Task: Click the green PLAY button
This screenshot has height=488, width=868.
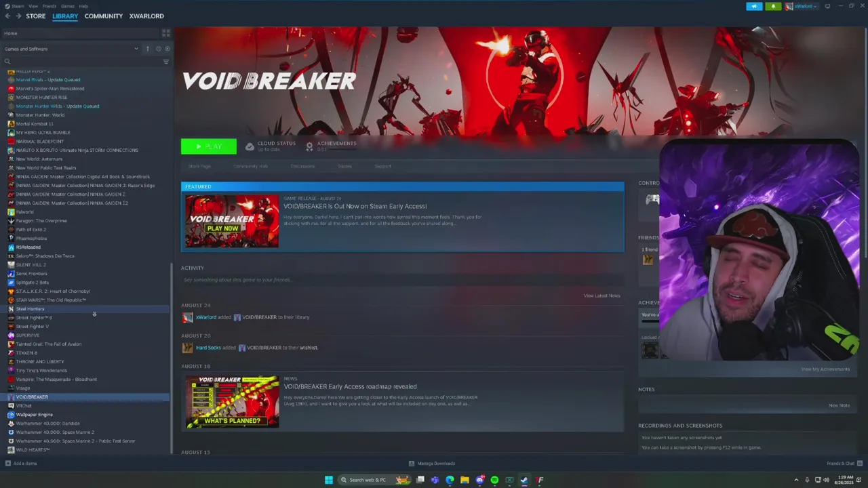Action: pyautogui.click(x=209, y=146)
